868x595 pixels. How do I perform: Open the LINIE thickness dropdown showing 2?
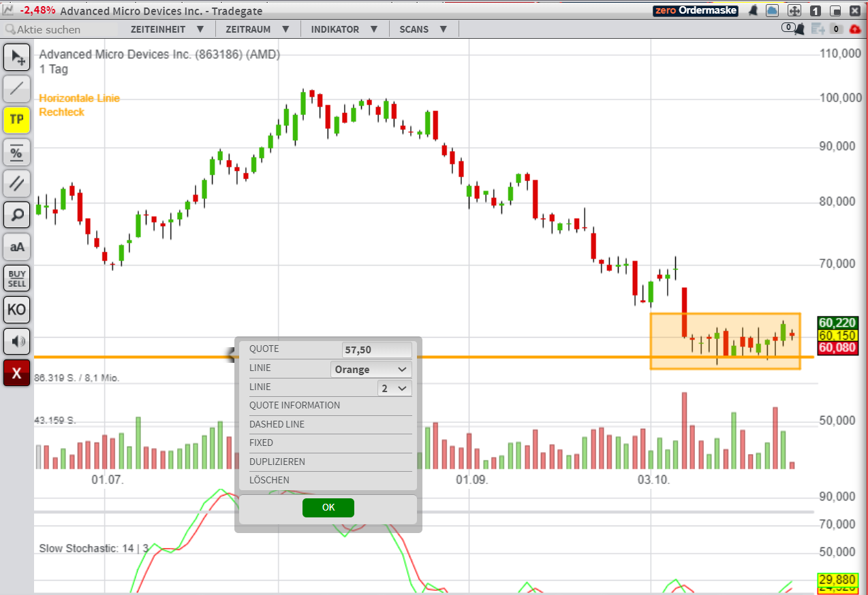point(394,388)
